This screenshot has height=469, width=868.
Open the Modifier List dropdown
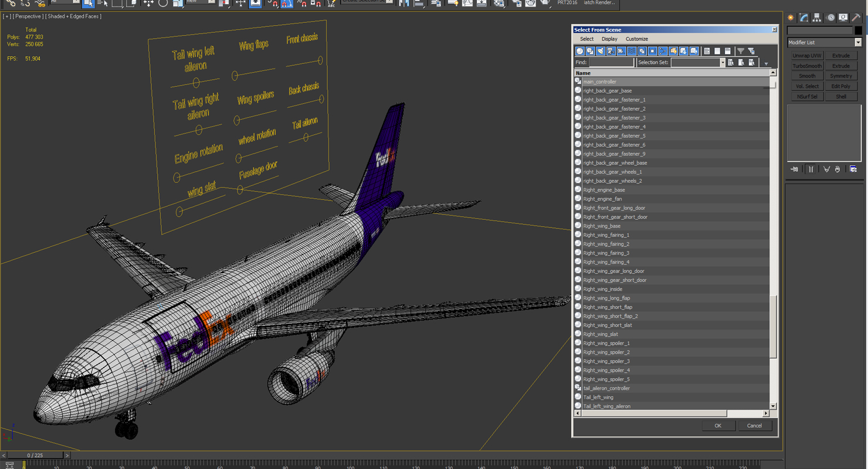point(857,42)
